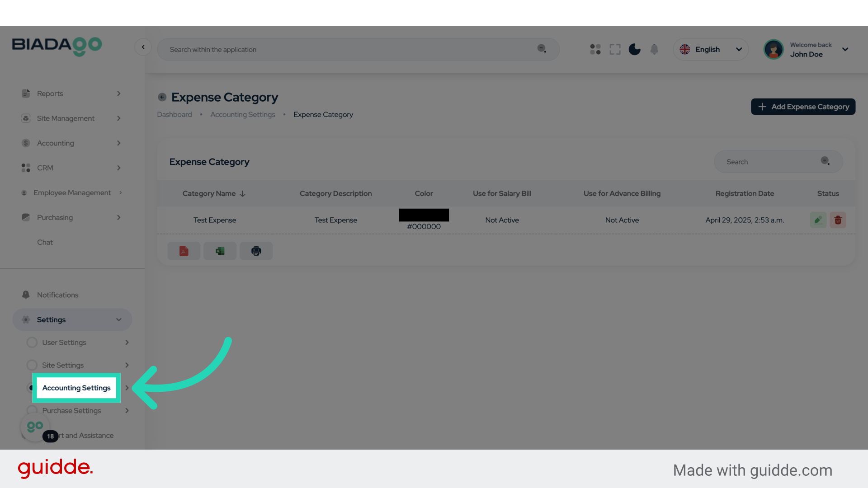
Task: Navigate to Dashboard via the breadcrumb
Action: click(x=175, y=114)
